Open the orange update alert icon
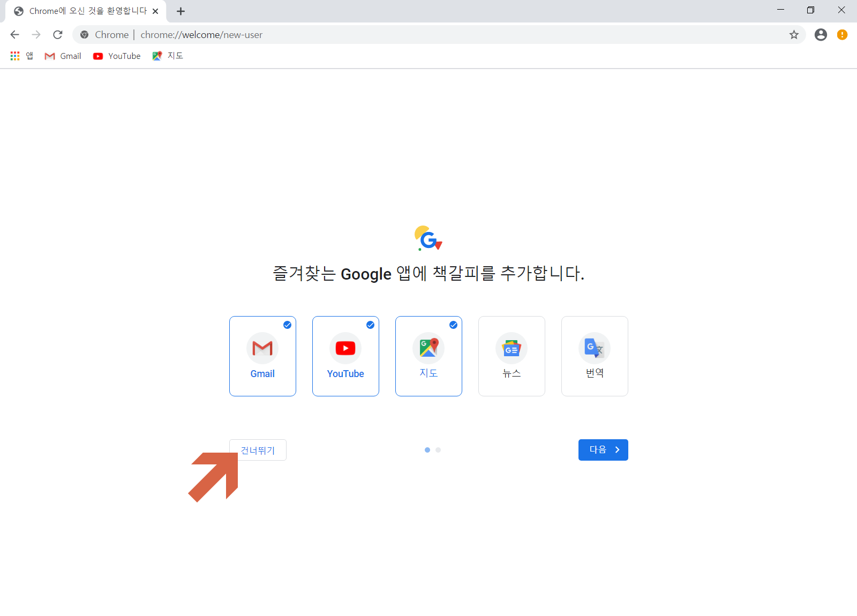The image size is (857, 616). tap(842, 35)
